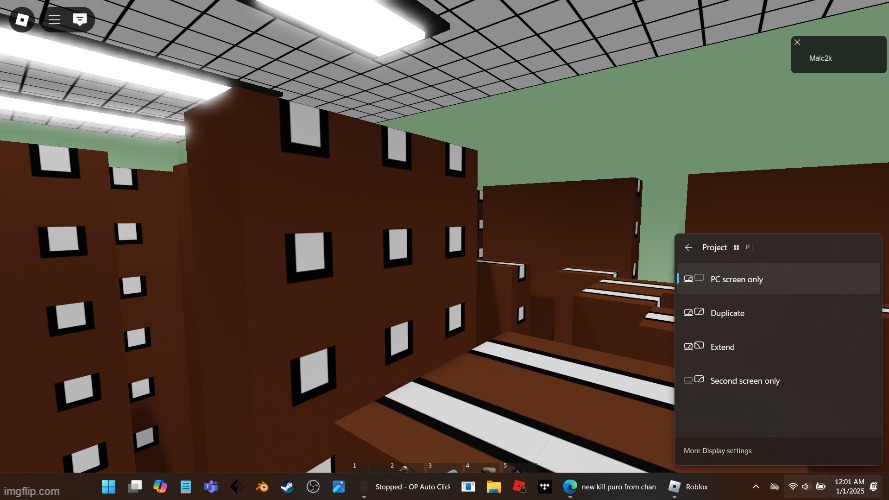Viewport: 889px width, 500px height.
Task: Open Microsoft Teams from the taskbar
Action: coord(211,486)
